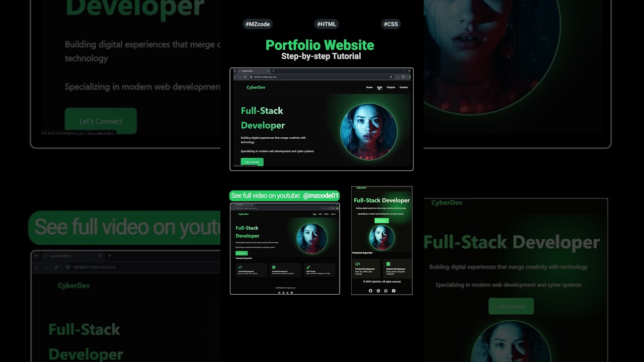Click the GitHub icon in the mobile preview footer

pos(370,291)
